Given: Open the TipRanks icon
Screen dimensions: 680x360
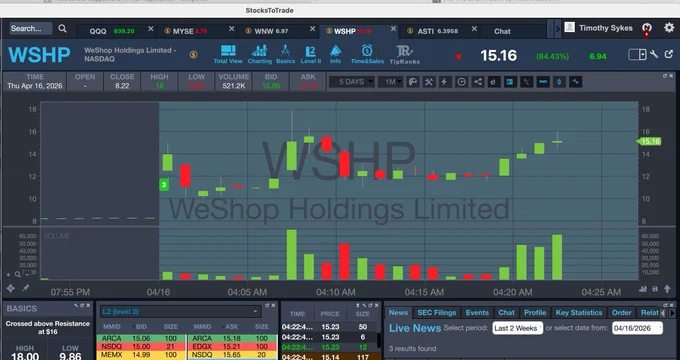Looking at the screenshot, I should pyautogui.click(x=404, y=55).
